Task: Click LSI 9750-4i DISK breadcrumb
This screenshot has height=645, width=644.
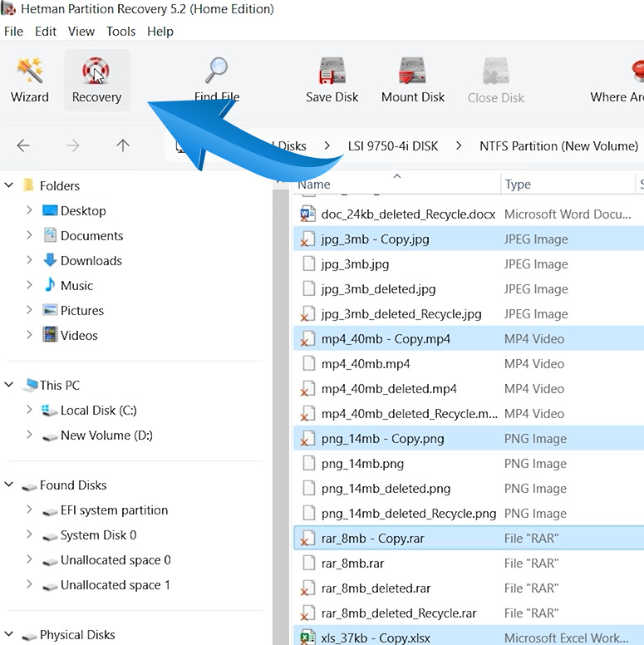Action: point(393,146)
